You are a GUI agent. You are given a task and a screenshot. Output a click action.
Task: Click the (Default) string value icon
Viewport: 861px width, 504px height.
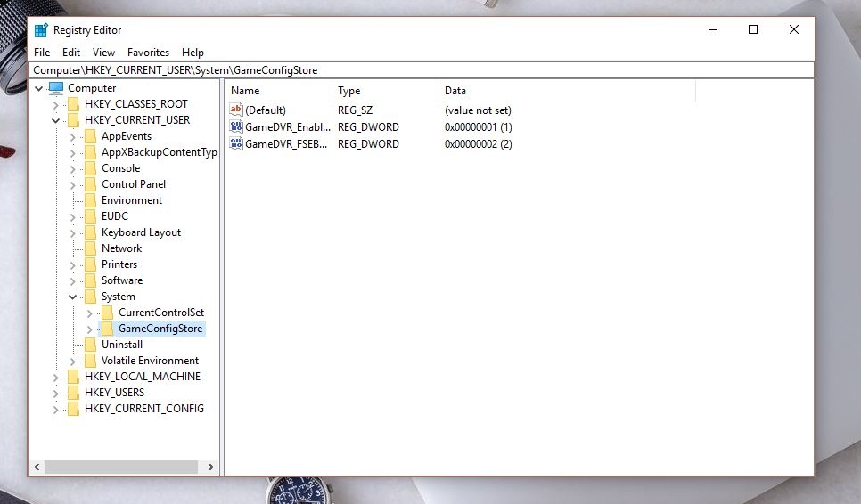pyautogui.click(x=236, y=110)
